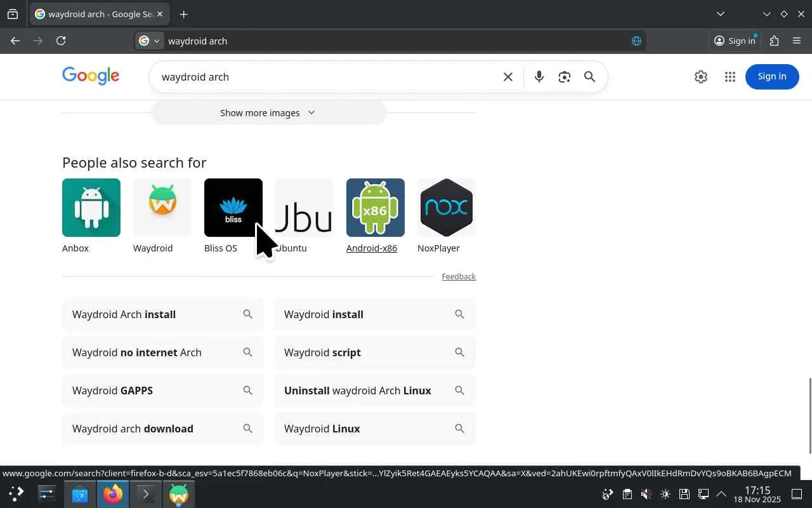Click the blue Google Sign in button

772,76
